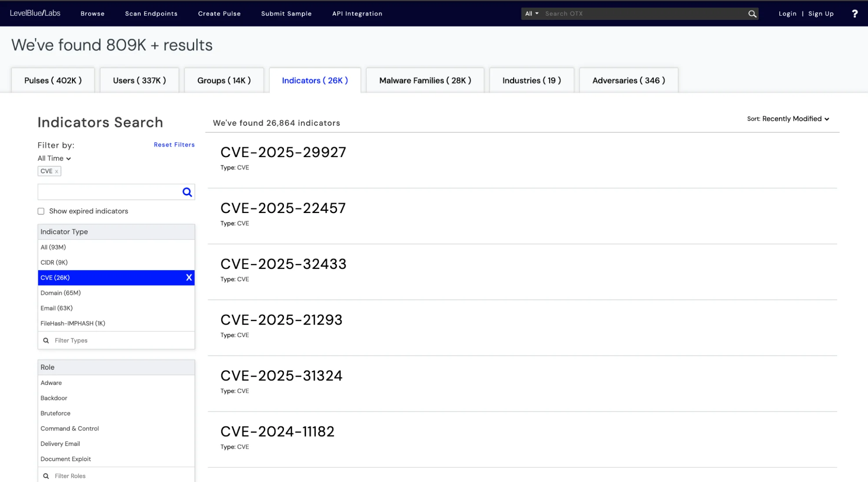
Task: Enable the Bruteforce role filter
Action: 55,413
